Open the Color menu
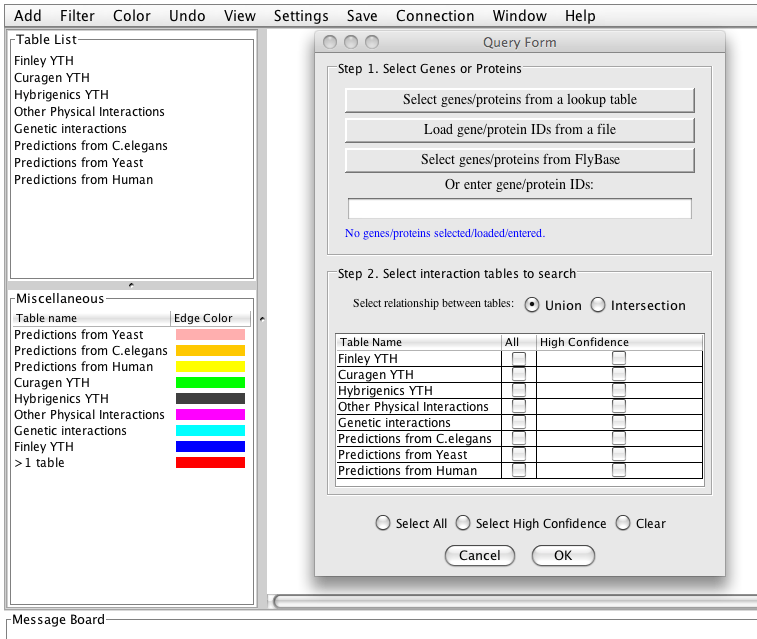The height and width of the screenshot is (639, 757). (x=132, y=16)
